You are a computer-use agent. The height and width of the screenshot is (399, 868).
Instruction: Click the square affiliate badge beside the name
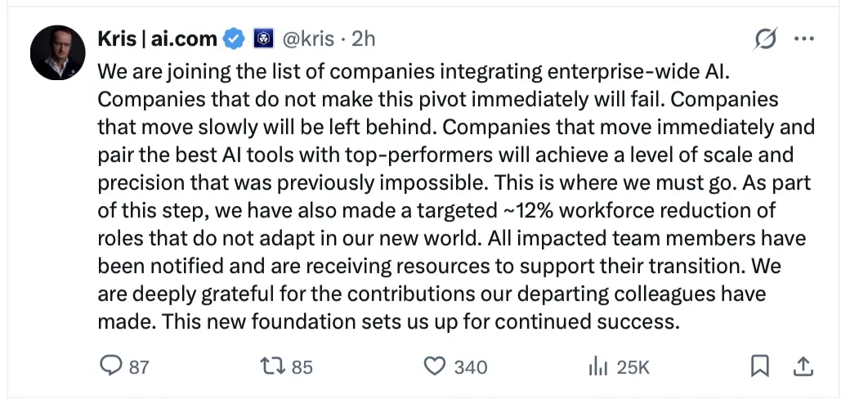(x=263, y=38)
